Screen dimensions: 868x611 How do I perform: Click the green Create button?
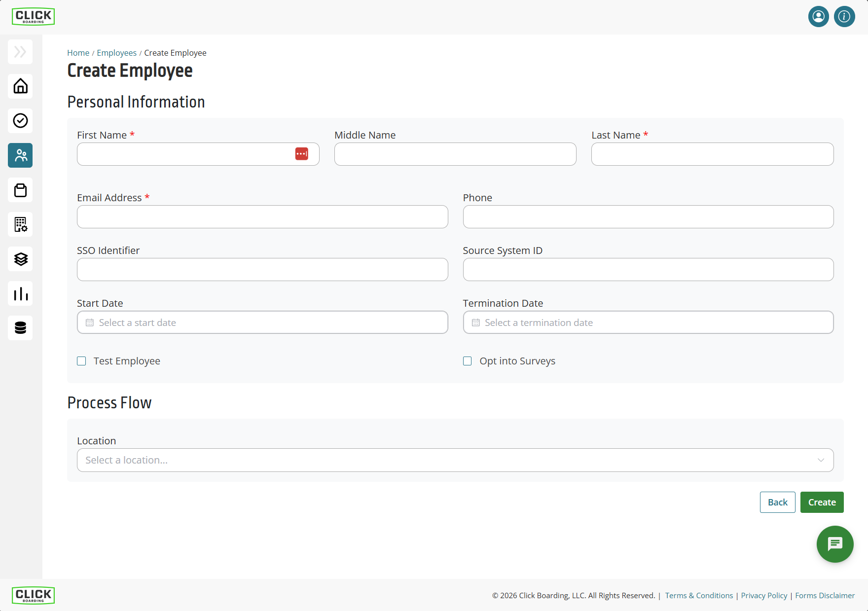pyautogui.click(x=822, y=502)
